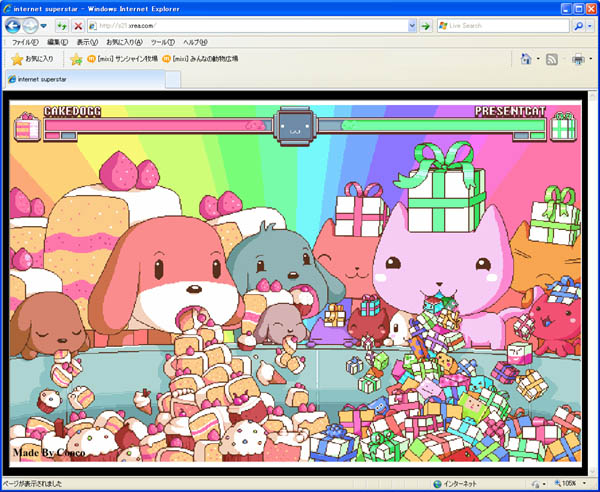
Task: Open the 編集(E) menu
Action: point(57,42)
